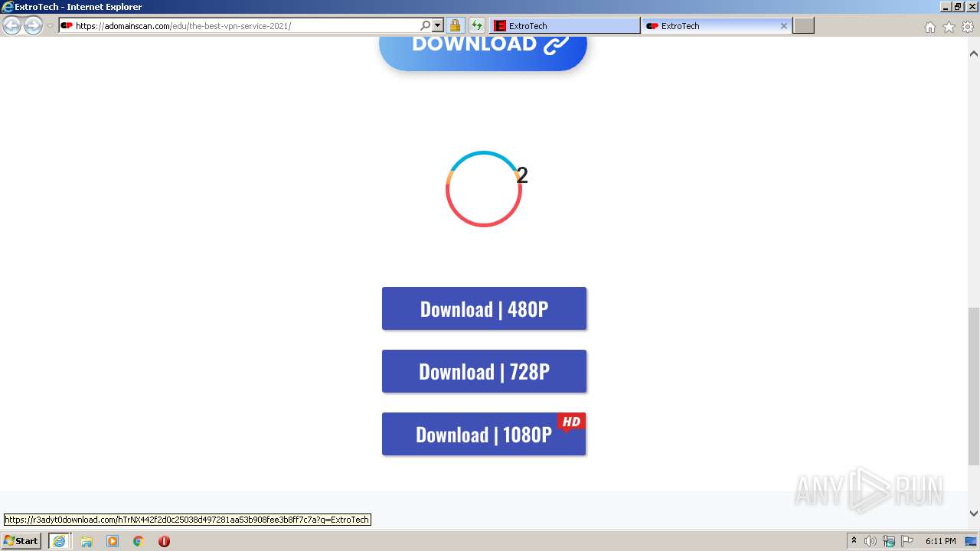The width and height of the screenshot is (980, 551).
Task: Click the green refresh page icon
Action: pyautogui.click(x=476, y=26)
